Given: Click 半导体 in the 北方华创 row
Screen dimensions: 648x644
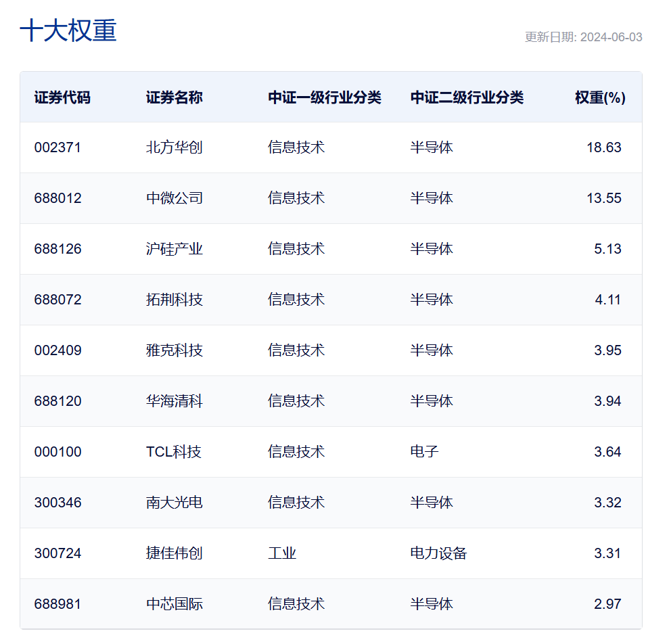Looking at the screenshot, I should [x=431, y=147].
